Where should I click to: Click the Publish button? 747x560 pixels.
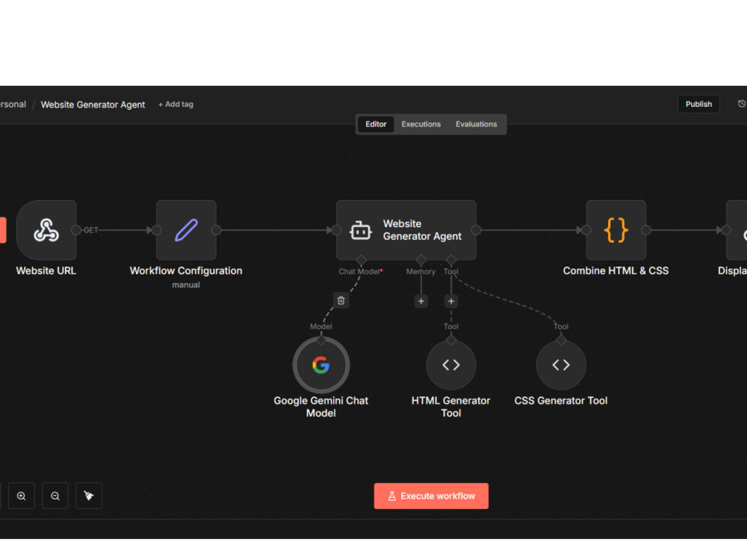coord(698,104)
